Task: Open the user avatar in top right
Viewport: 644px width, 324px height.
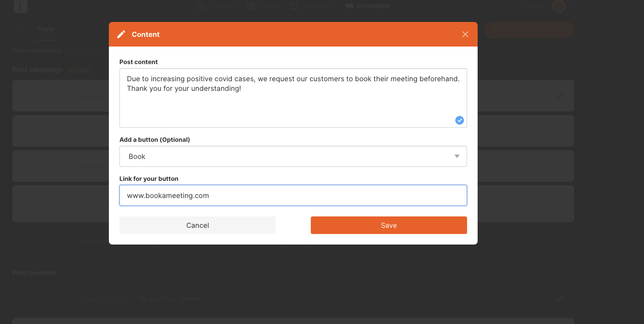Action: point(558,6)
